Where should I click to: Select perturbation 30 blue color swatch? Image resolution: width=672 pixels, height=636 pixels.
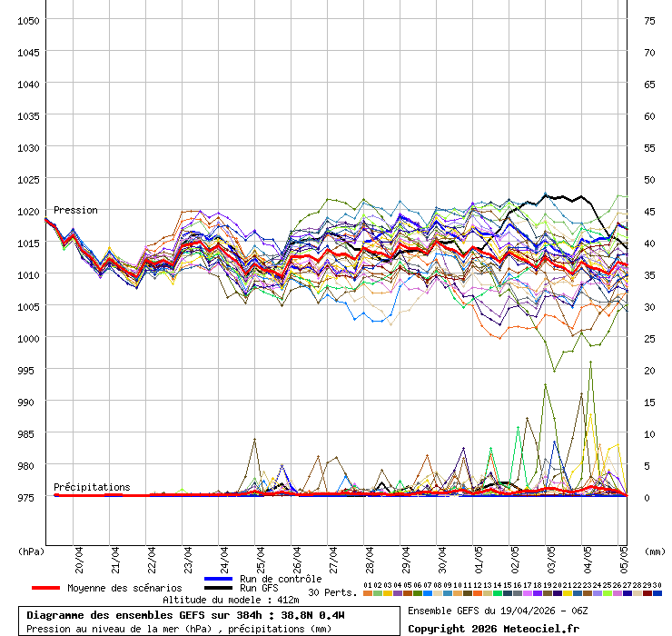[657, 593]
